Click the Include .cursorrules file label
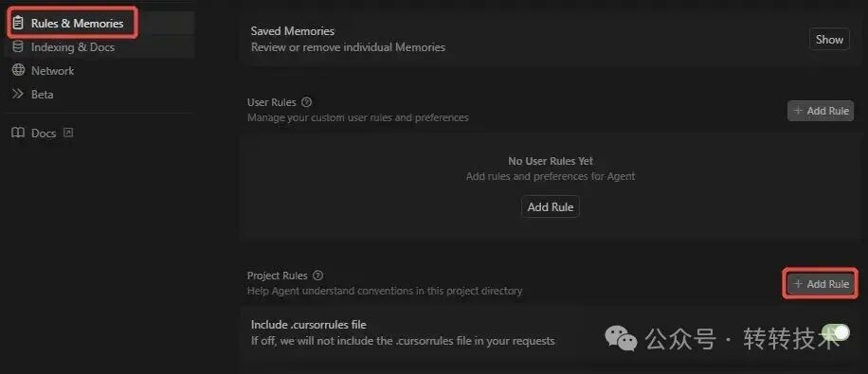 [x=308, y=324]
